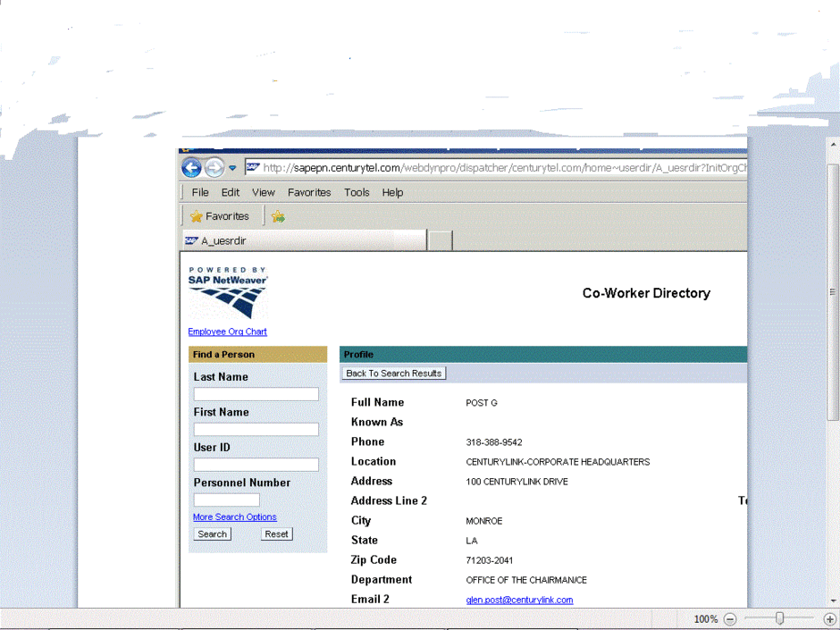Click the zoom slider handle
This screenshot has width=840, height=630.
click(x=779, y=618)
